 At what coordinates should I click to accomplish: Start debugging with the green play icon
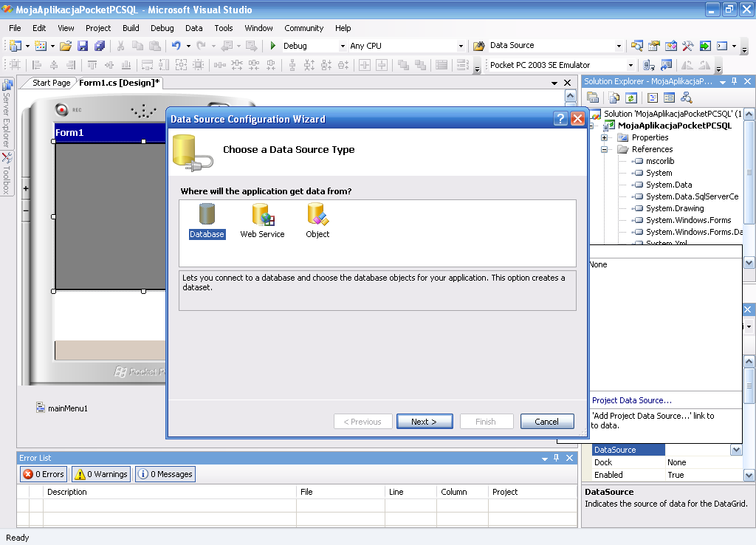[273, 46]
